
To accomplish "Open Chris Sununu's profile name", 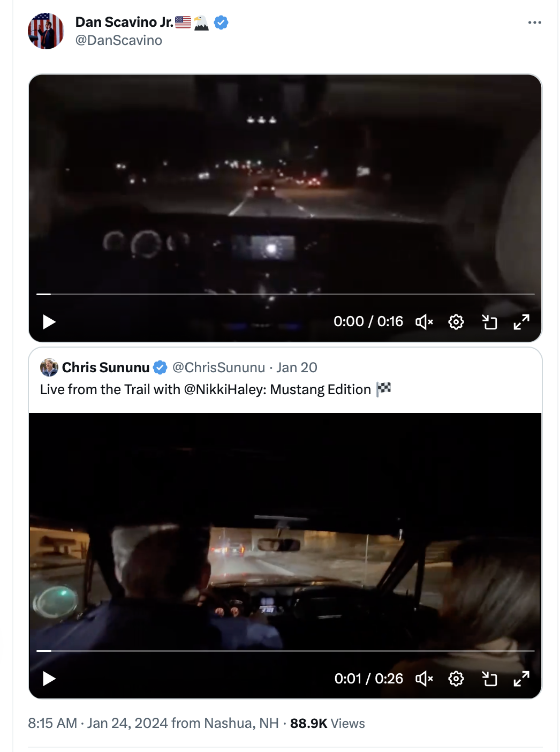I will pos(105,367).
